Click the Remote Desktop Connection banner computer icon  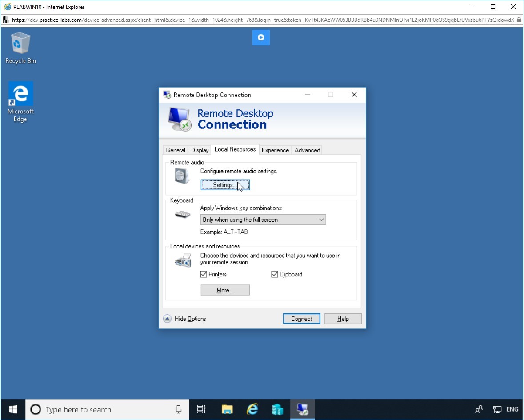click(x=179, y=119)
